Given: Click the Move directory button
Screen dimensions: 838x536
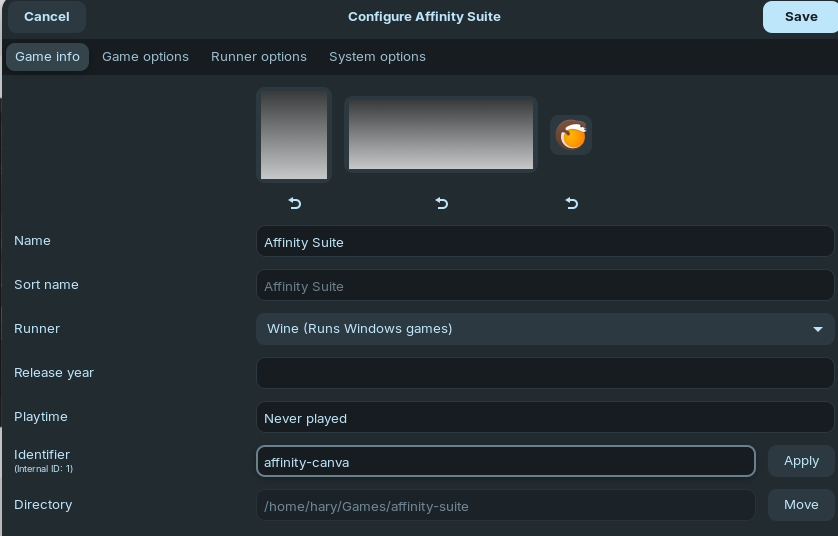Looking at the screenshot, I should [x=801, y=505].
